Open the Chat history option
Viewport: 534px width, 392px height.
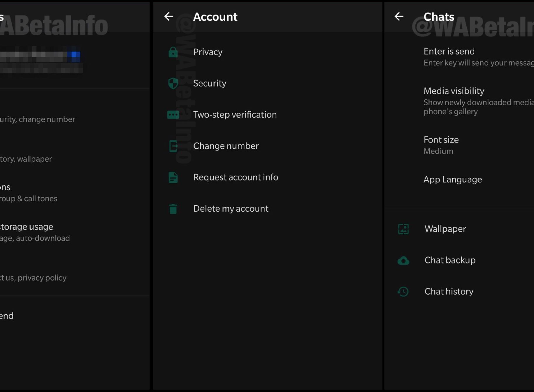(x=449, y=292)
